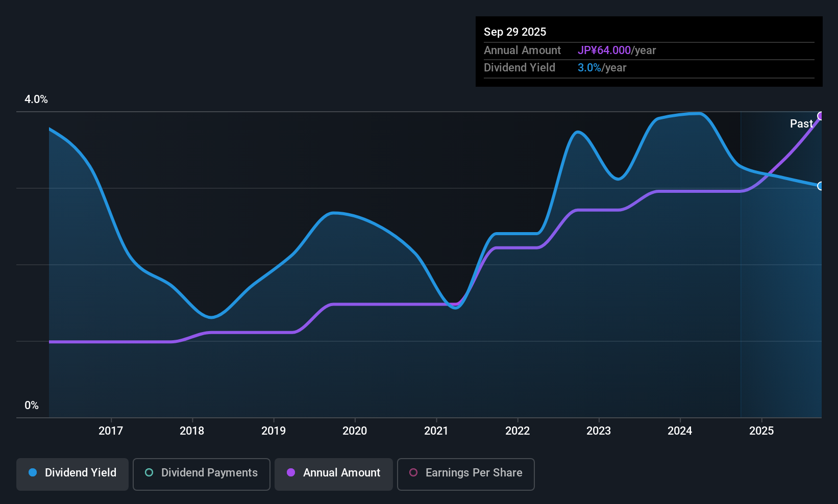838x504 pixels.
Task: Click the purple dot beside Annual Amount
Action: [291, 472]
